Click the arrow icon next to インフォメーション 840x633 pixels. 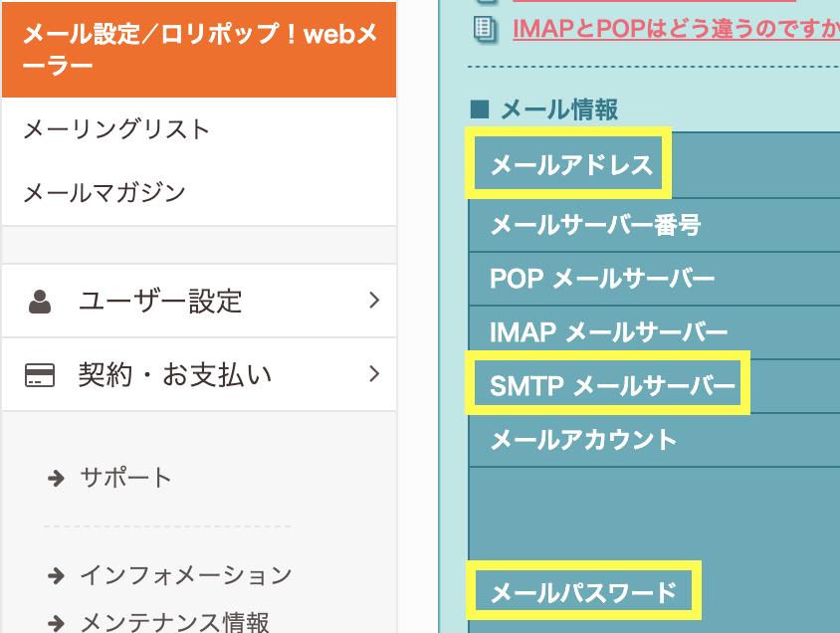56,575
